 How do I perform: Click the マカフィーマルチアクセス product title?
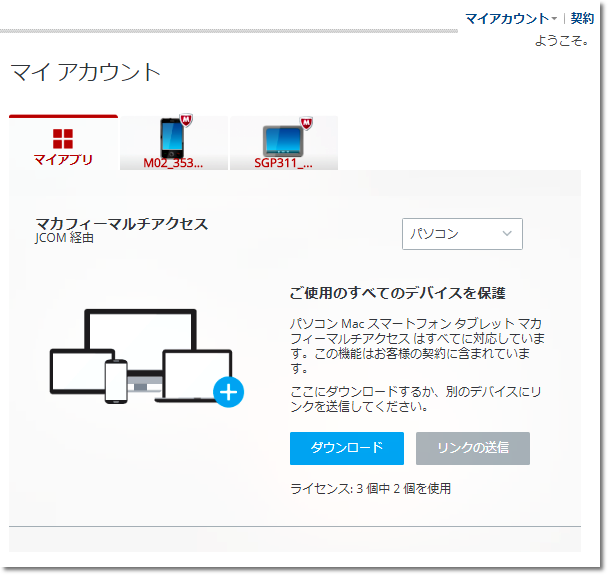click(122, 224)
